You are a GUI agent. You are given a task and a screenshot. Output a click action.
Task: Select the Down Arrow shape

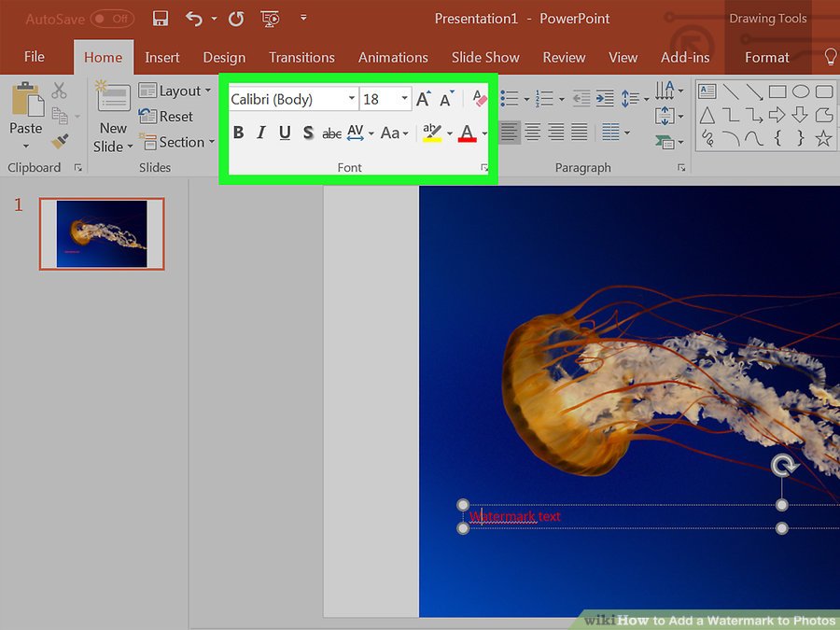[x=800, y=115]
